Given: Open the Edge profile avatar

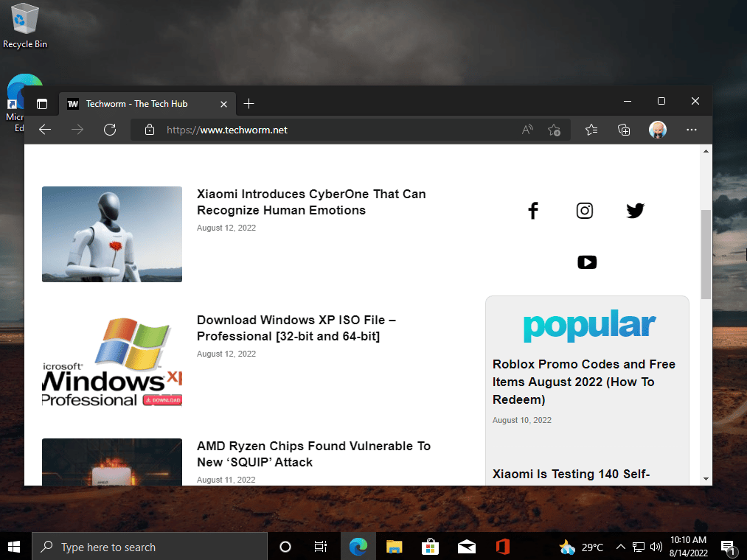Looking at the screenshot, I should click(x=657, y=130).
